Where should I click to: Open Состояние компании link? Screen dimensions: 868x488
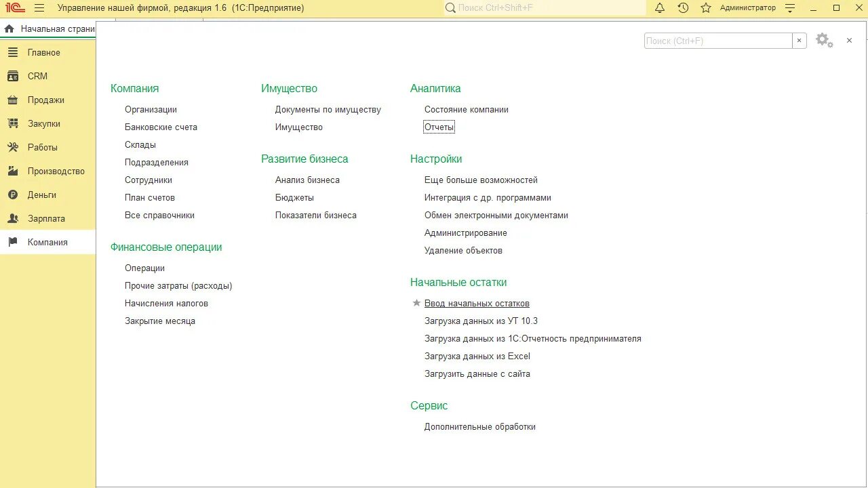tap(467, 109)
